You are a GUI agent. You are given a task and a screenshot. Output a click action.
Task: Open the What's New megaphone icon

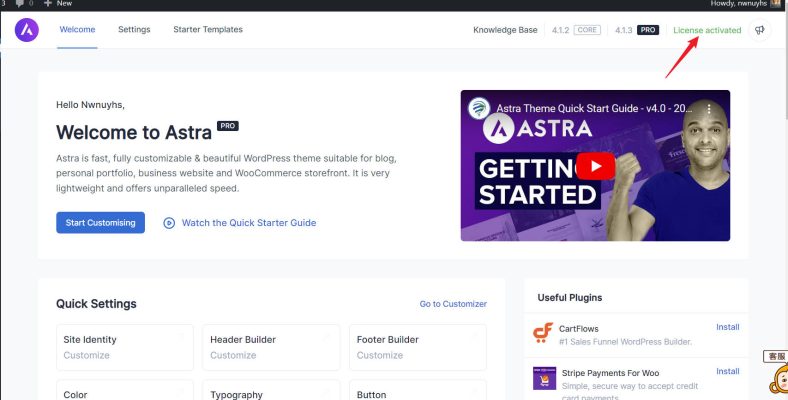pyautogui.click(x=759, y=30)
